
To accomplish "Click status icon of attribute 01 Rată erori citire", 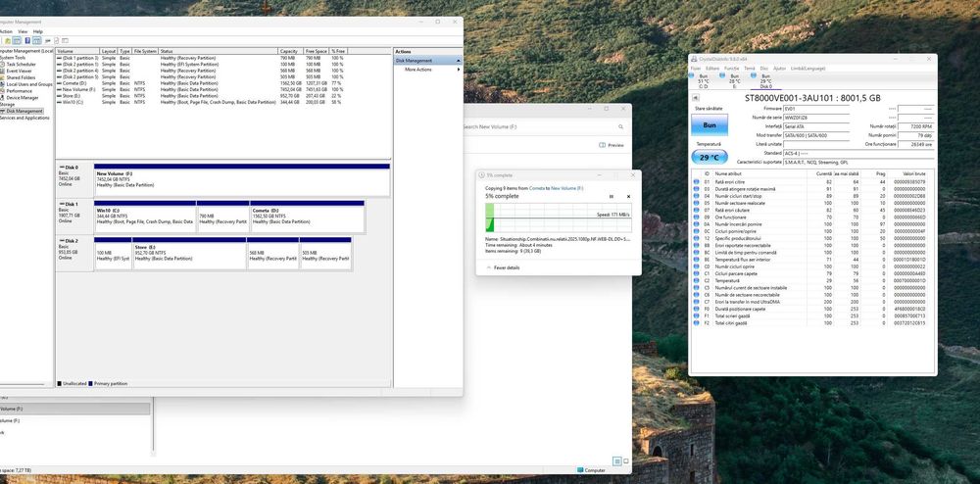I will [696, 181].
